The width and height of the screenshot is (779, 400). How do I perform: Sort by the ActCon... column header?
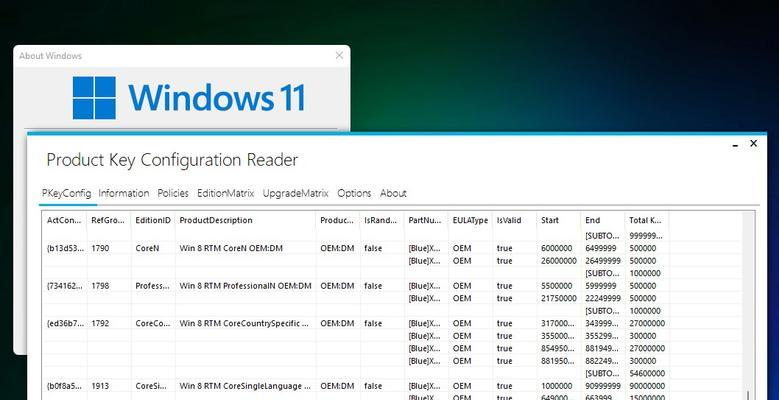tap(65, 220)
